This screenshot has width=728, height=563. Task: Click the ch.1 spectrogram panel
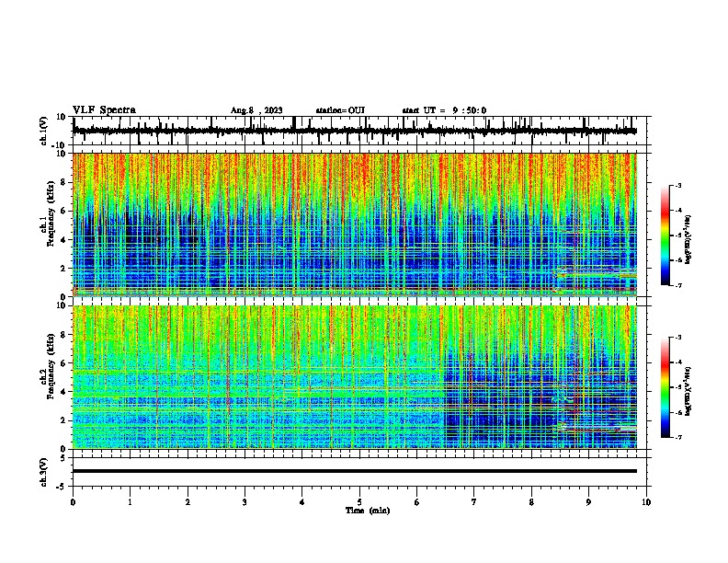pyautogui.click(x=355, y=224)
